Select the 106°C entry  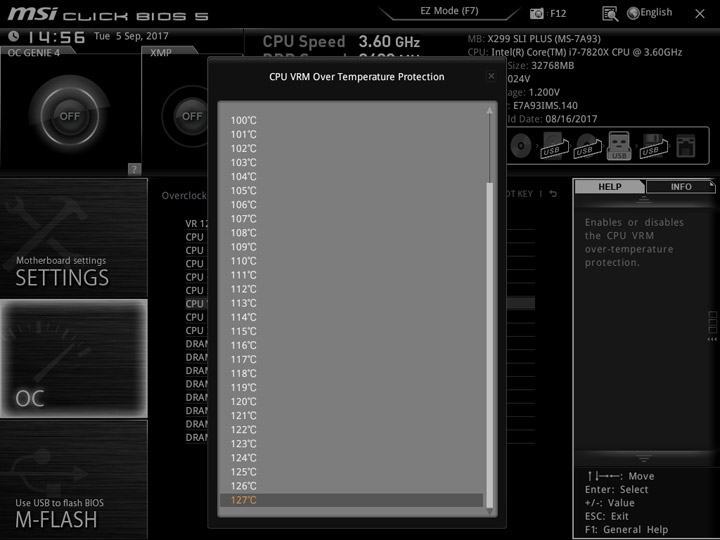351,205
